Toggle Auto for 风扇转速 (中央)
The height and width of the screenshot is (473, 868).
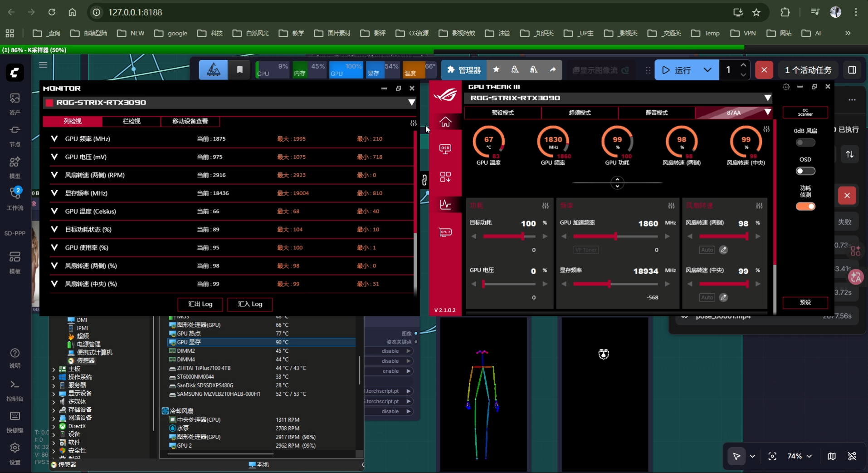[x=707, y=297]
